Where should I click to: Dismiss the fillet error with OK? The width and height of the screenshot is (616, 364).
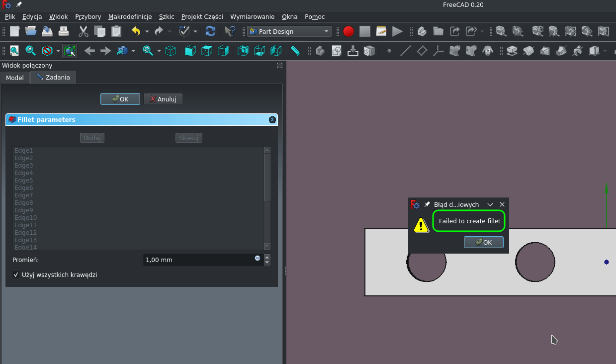coord(483,242)
